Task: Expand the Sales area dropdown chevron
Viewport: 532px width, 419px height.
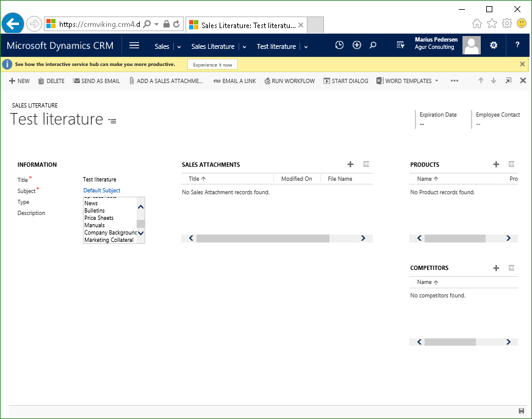Action: [x=179, y=47]
